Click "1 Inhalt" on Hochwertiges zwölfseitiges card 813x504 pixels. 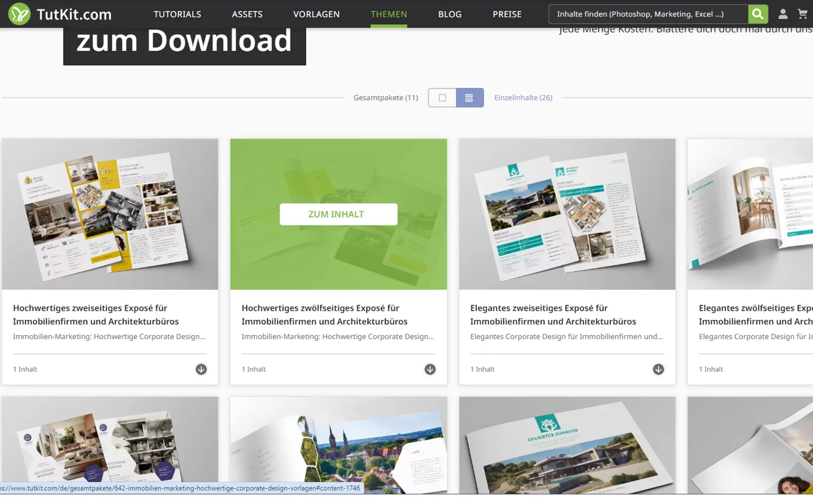tap(254, 369)
